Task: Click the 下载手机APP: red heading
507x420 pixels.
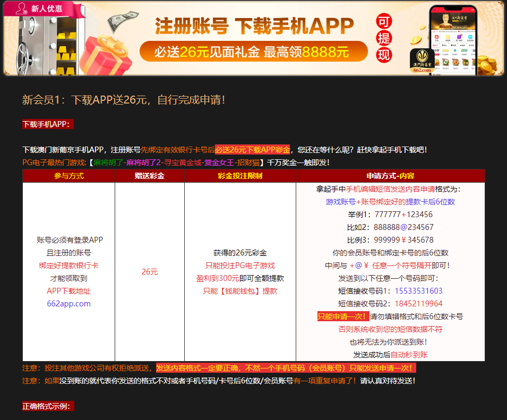Action: click(48, 124)
